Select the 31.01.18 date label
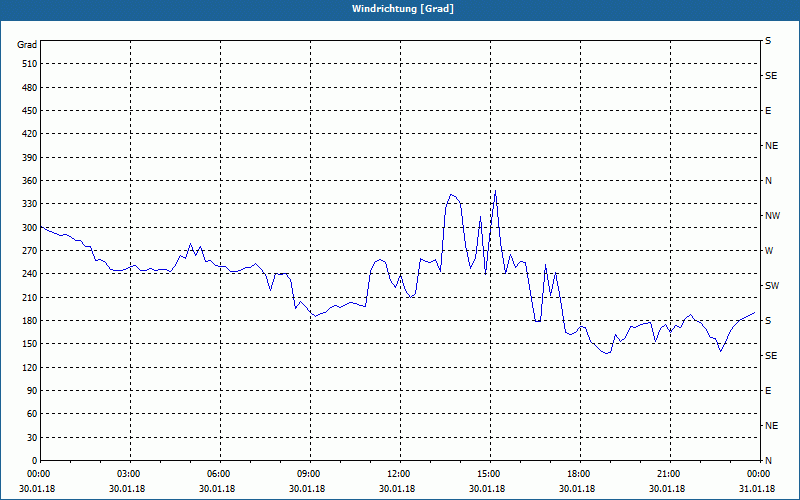 point(757,489)
